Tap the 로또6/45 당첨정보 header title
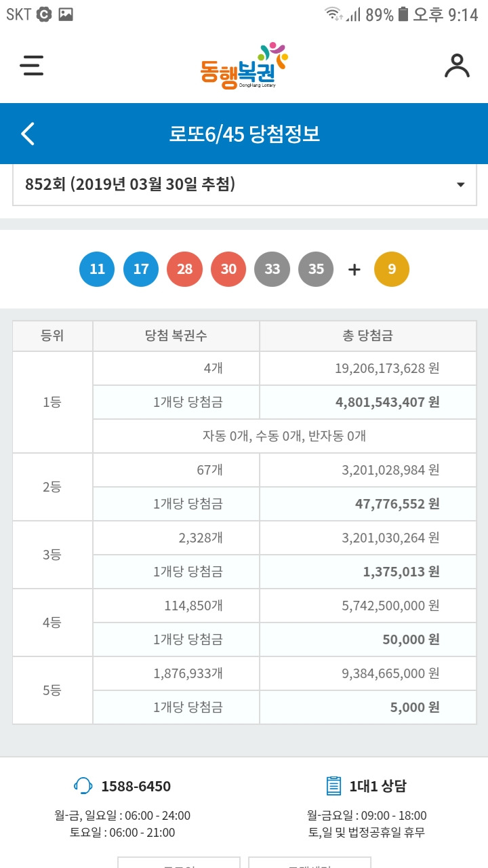 coord(244,134)
